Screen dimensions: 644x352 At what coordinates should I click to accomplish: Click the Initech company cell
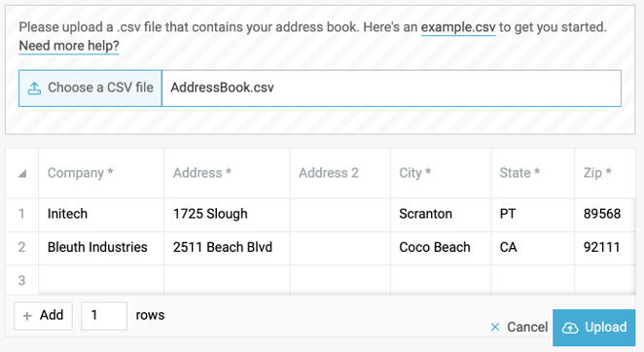point(101,214)
